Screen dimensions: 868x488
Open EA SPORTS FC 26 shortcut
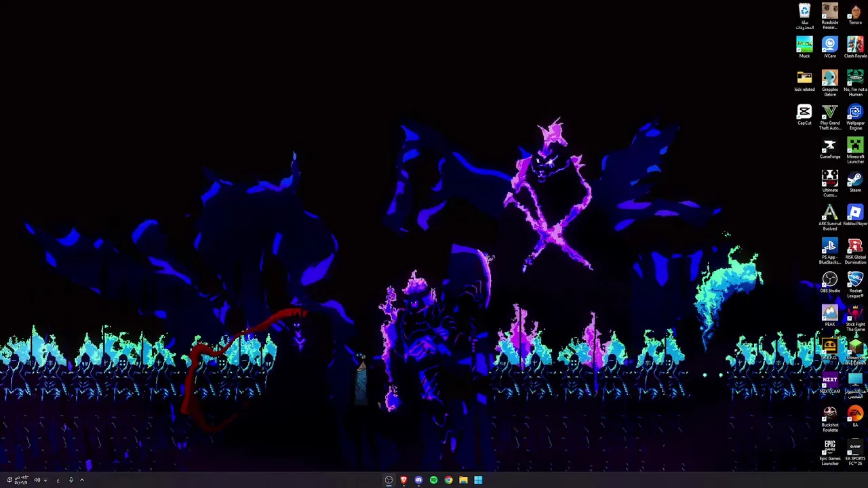(855, 452)
